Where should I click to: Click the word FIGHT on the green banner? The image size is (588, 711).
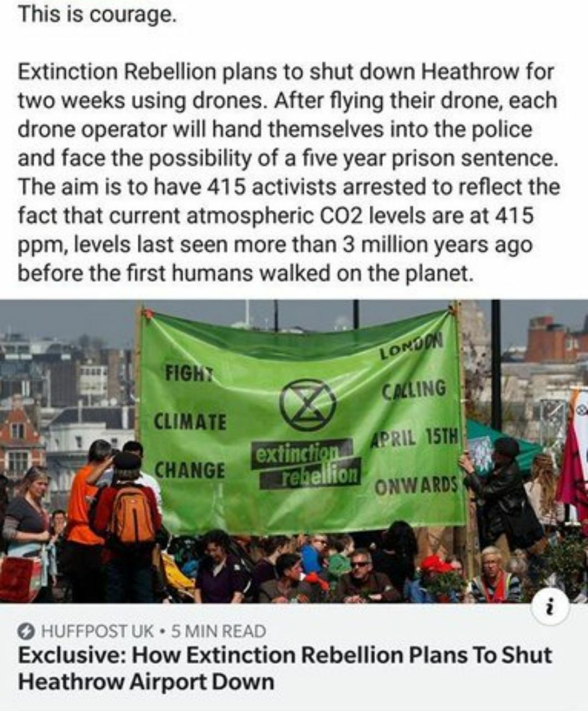[187, 373]
